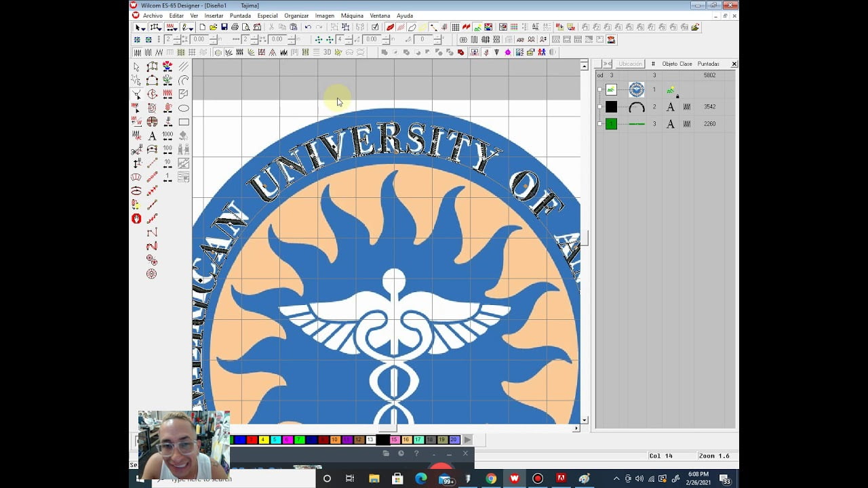Screen dimensions: 868x488
Task: Save the design with the floppy disk icon
Action: click(224, 27)
